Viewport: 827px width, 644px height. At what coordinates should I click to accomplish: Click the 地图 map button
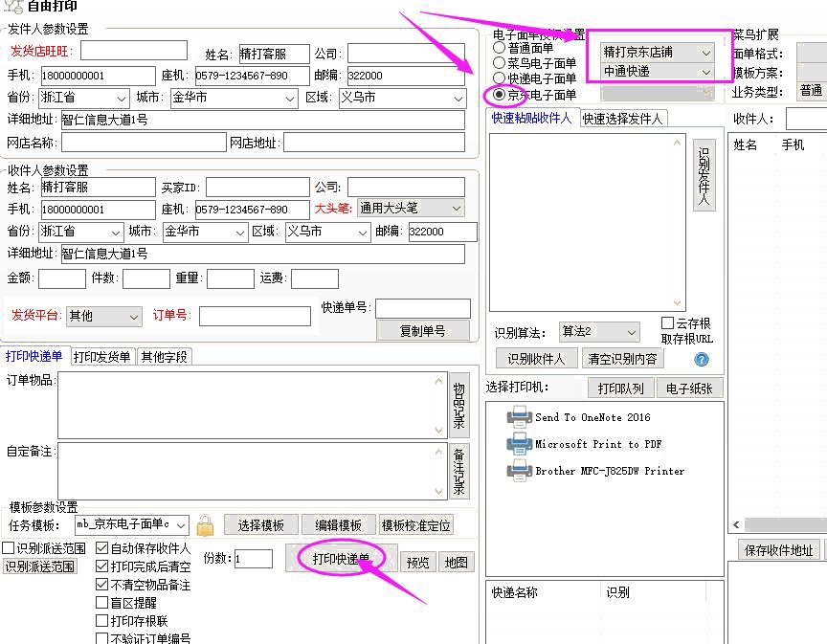[x=456, y=562]
